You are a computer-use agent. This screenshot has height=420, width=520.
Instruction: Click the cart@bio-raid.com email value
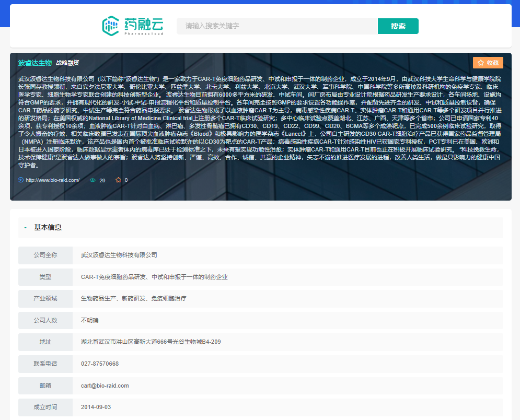105,386
